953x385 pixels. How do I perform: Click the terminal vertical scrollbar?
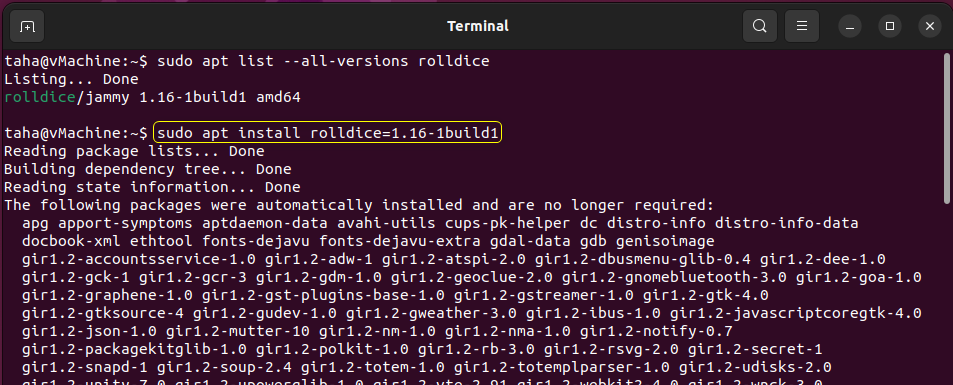pyautogui.click(x=947, y=128)
